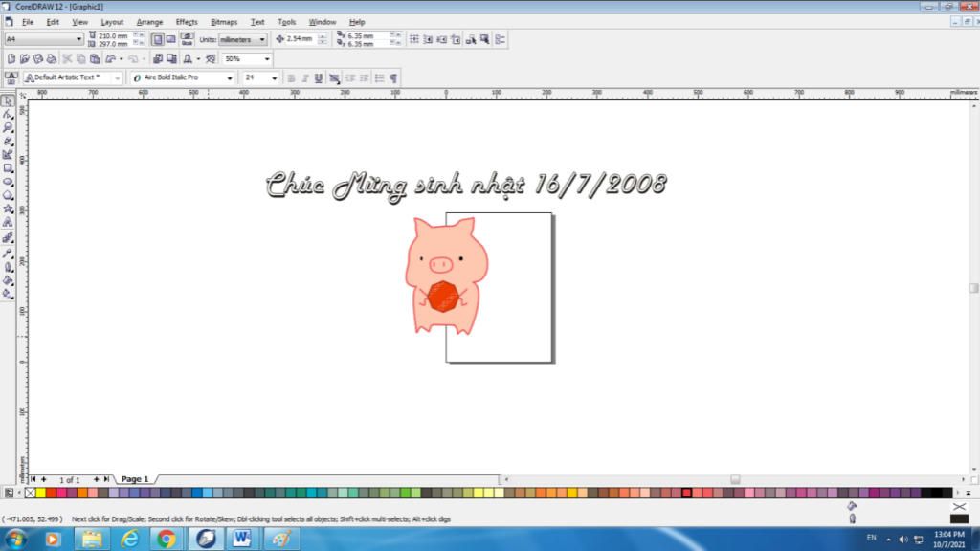Image resolution: width=980 pixels, height=551 pixels.
Task: Click the Import icon in toolbar
Action: click(x=158, y=58)
